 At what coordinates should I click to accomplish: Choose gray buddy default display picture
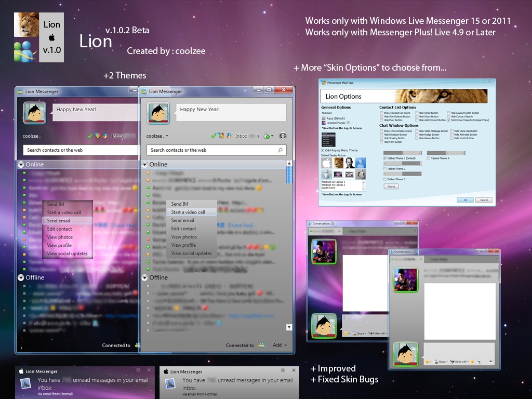tap(326, 174)
